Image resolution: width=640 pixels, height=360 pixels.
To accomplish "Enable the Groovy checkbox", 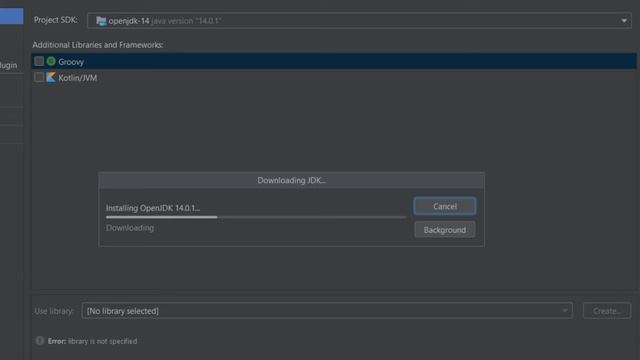I will tap(39, 61).
